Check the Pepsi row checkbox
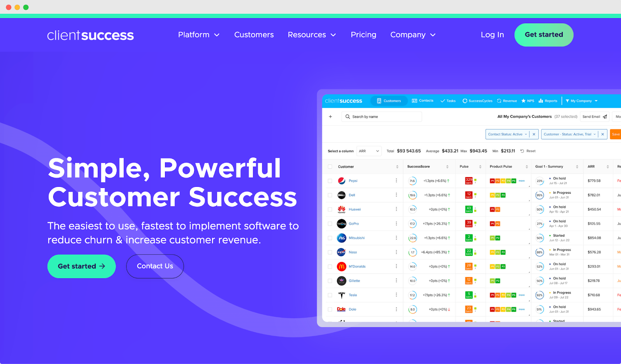Viewport: 621px width, 364px height. coord(330,181)
